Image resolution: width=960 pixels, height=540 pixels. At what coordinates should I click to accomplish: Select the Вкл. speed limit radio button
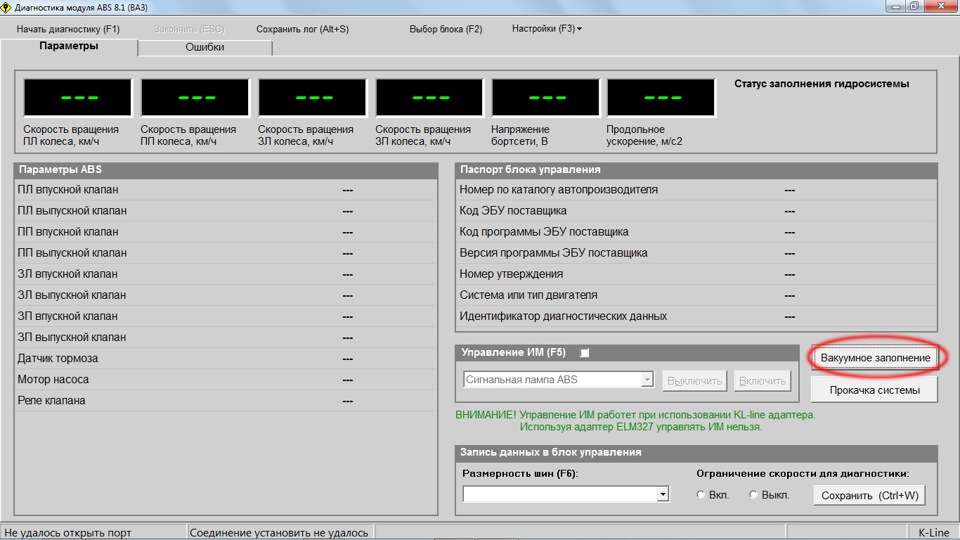coord(701,495)
